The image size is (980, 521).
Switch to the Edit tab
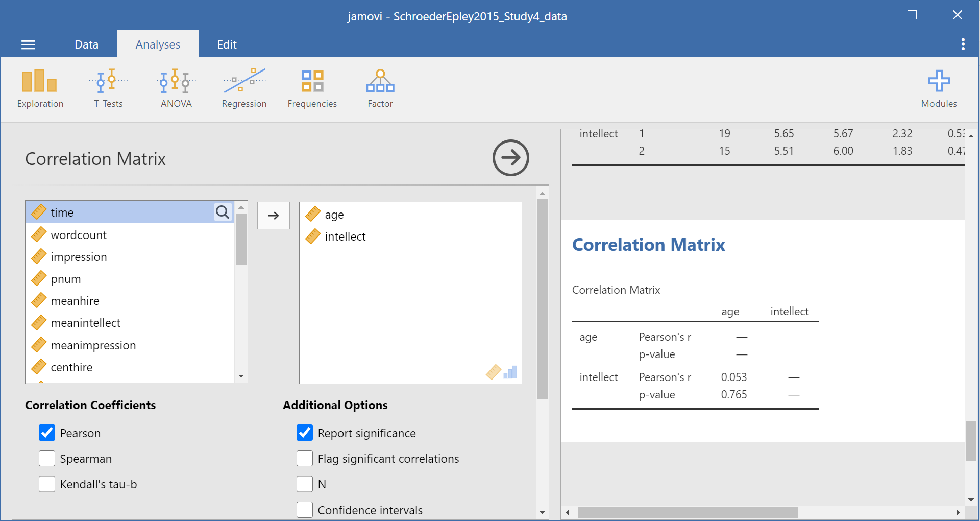(227, 44)
